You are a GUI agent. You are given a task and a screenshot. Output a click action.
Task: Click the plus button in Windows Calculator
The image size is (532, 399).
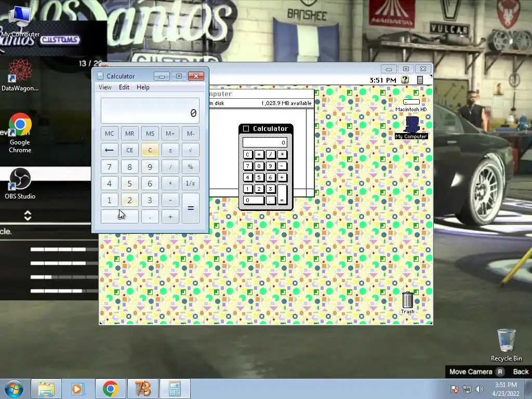point(170,217)
